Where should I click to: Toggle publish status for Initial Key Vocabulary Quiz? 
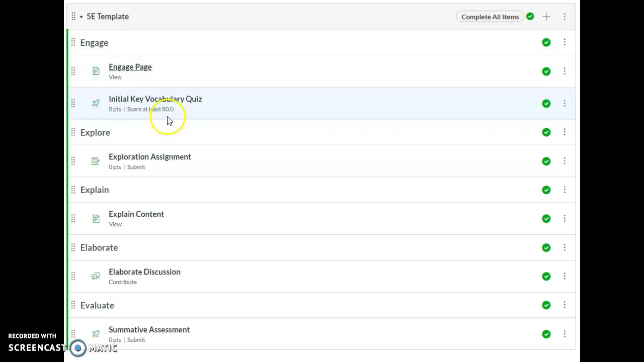546,104
